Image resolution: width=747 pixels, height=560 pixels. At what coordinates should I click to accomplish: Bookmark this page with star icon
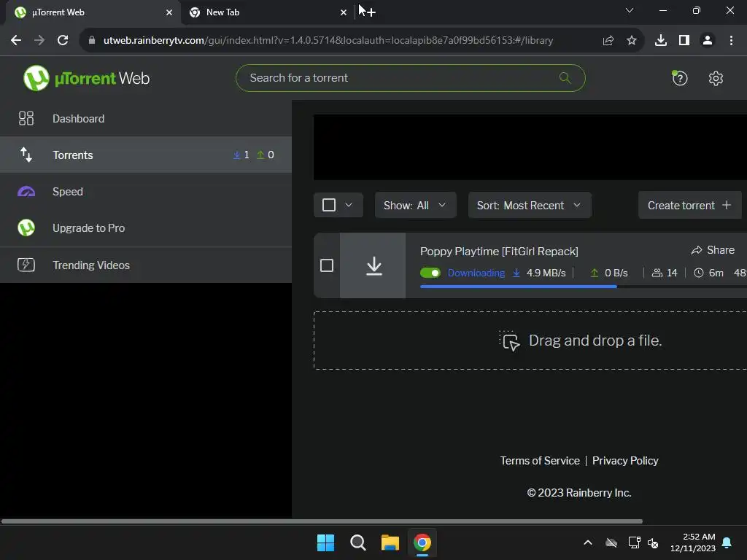coord(632,41)
